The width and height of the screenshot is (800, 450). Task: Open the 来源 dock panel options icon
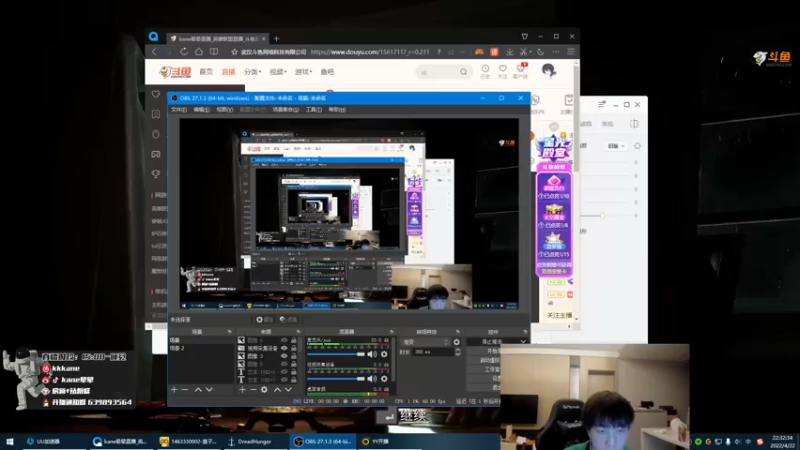point(298,332)
